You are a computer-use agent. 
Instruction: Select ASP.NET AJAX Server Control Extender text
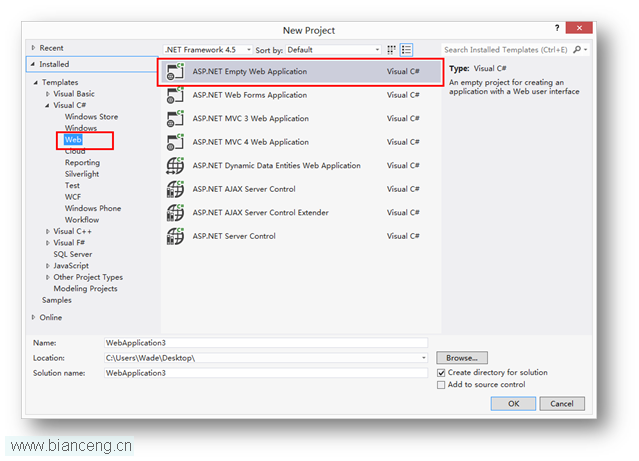[260, 213]
